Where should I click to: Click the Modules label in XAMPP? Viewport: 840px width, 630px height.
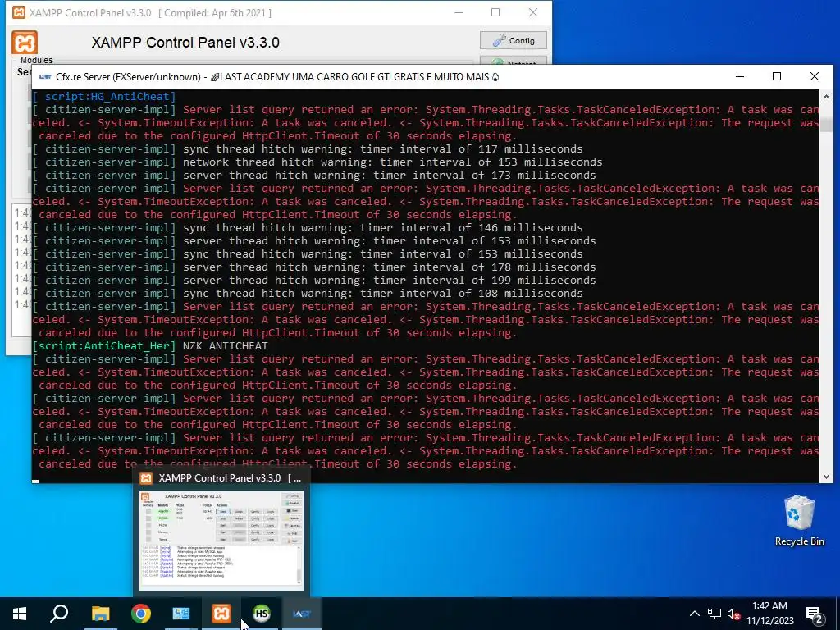tap(36, 60)
